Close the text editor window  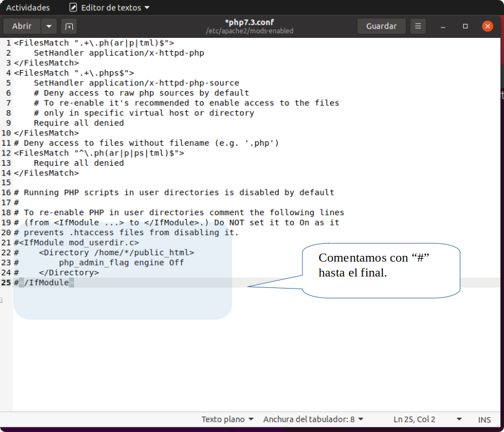click(x=487, y=26)
